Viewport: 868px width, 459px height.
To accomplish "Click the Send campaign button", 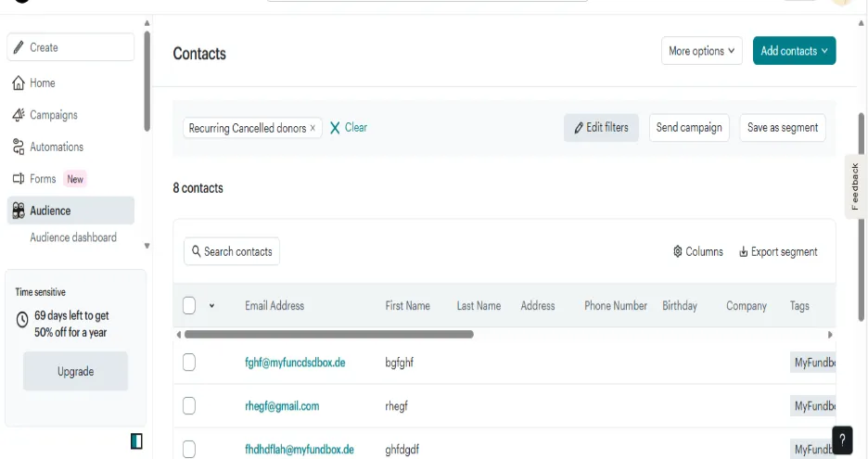I will tap(689, 128).
